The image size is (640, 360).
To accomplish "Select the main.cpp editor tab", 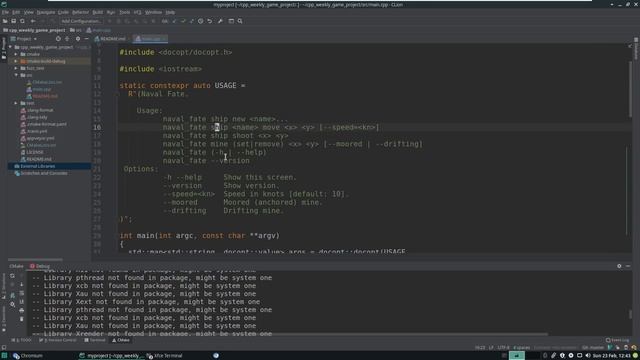I will [x=150, y=39].
